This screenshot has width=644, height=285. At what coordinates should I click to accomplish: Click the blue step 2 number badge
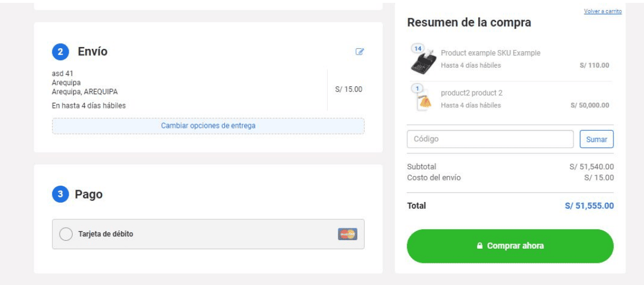(x=60, y=52)
